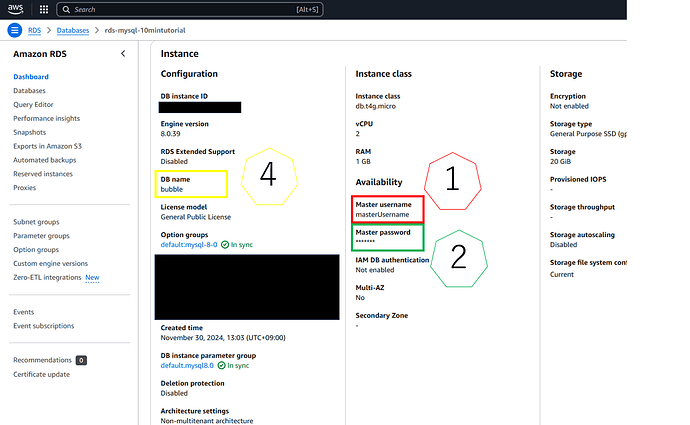Click General Purpose SSD storage type text
The image size is (690, 425).
pyautogui.click(x=588, y=134)
